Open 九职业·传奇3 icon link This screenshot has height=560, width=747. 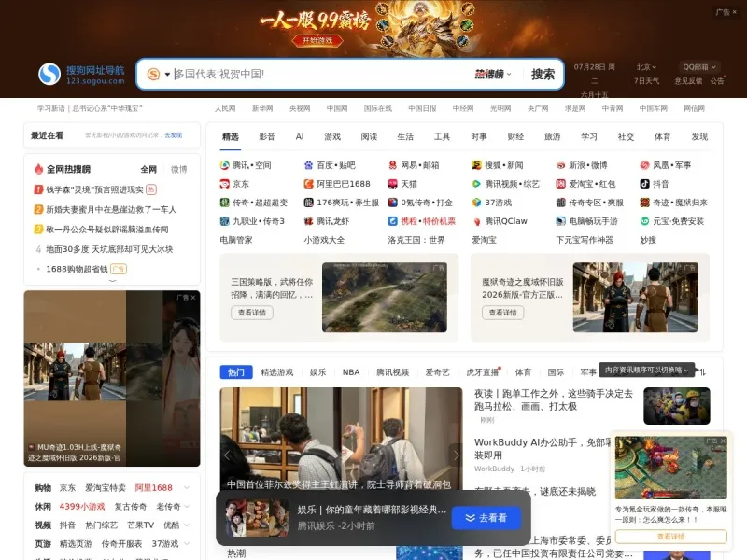(224, 221)
